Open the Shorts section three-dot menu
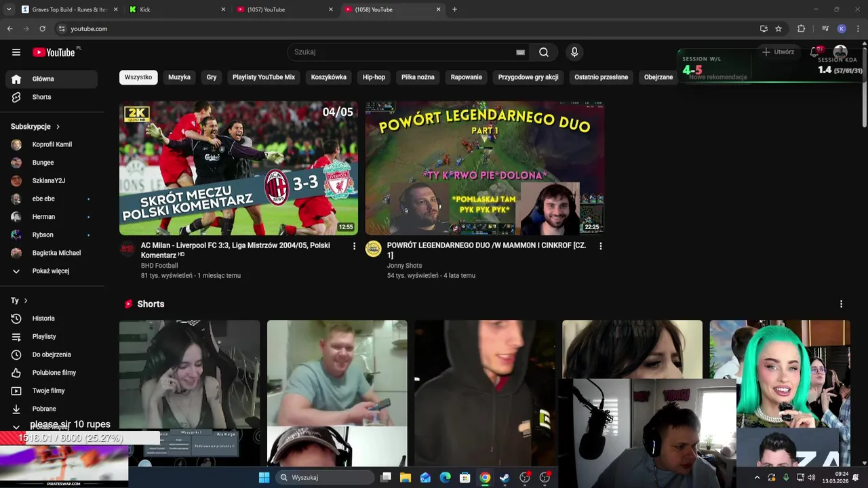Viewport: 868px width, 488px height. pos(841,304)
